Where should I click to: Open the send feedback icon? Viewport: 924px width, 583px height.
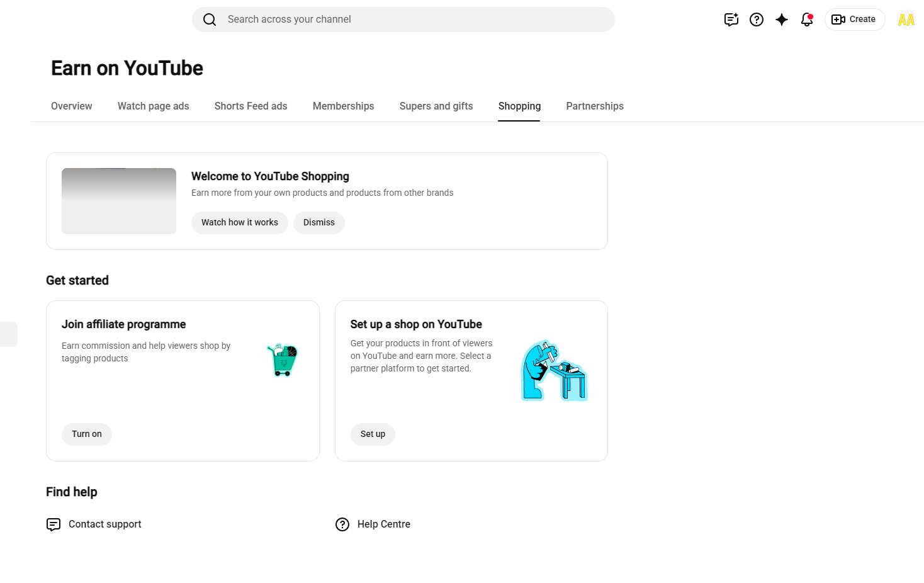731,20
